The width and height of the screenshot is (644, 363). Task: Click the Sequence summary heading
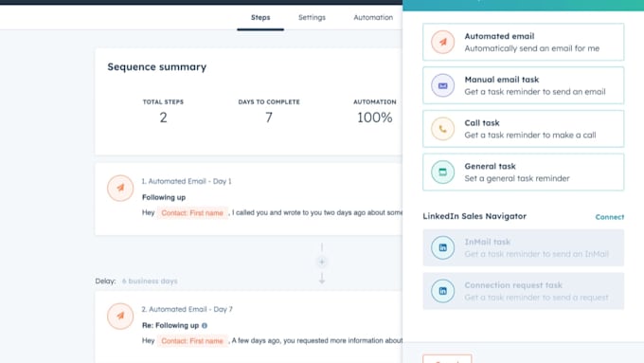(x=157, y=67)
